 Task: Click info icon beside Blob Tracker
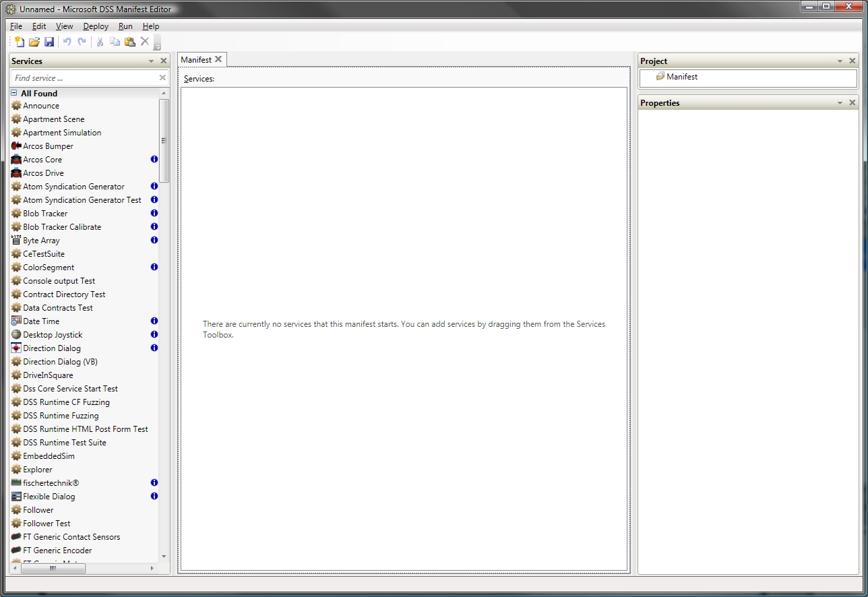154,214
